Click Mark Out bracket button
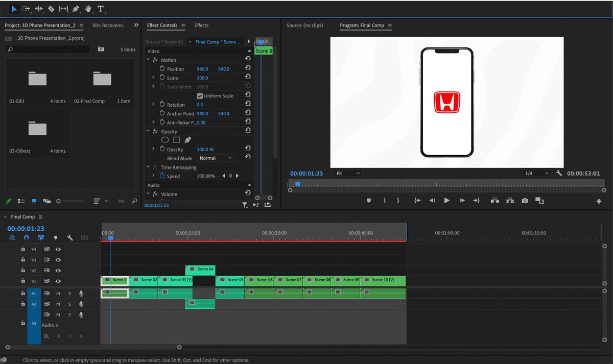 (398, 201)
